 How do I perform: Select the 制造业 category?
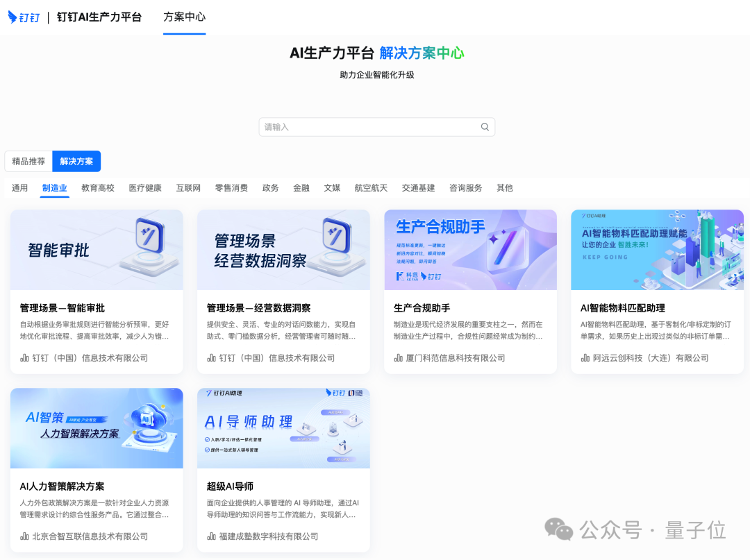pos(55,188)
